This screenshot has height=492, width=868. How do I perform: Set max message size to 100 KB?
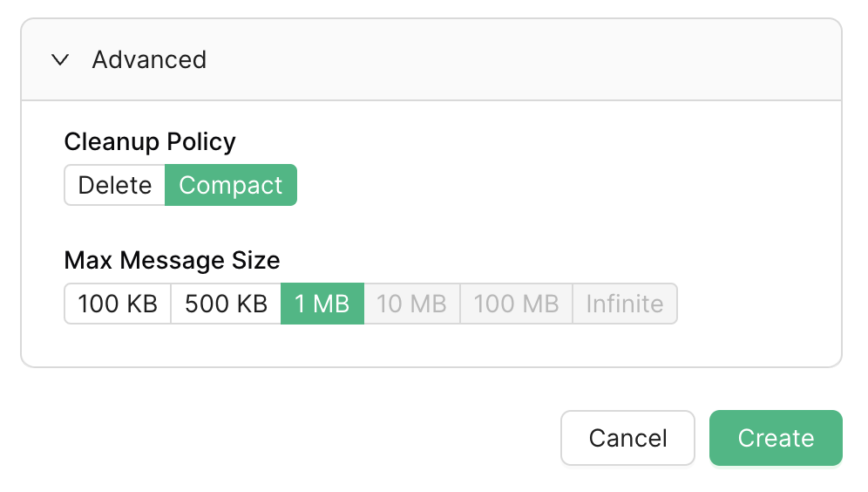click(x=118, y=304)
